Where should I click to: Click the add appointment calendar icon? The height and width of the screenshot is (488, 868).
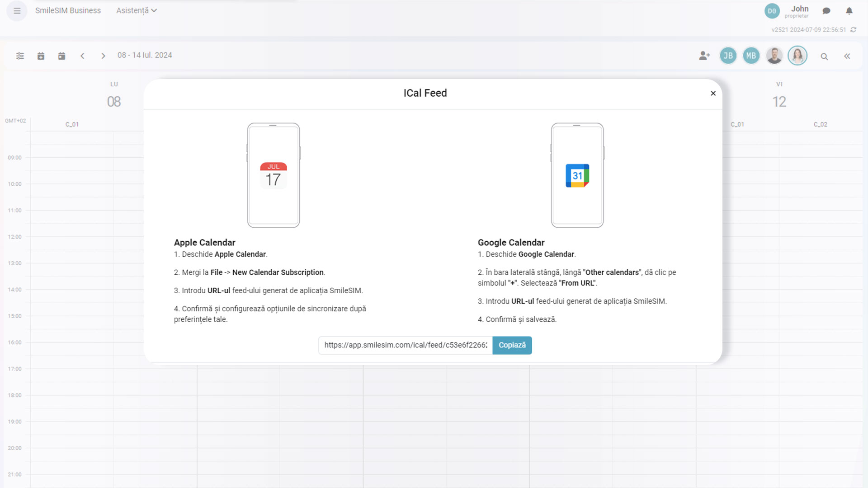(41, 56)
